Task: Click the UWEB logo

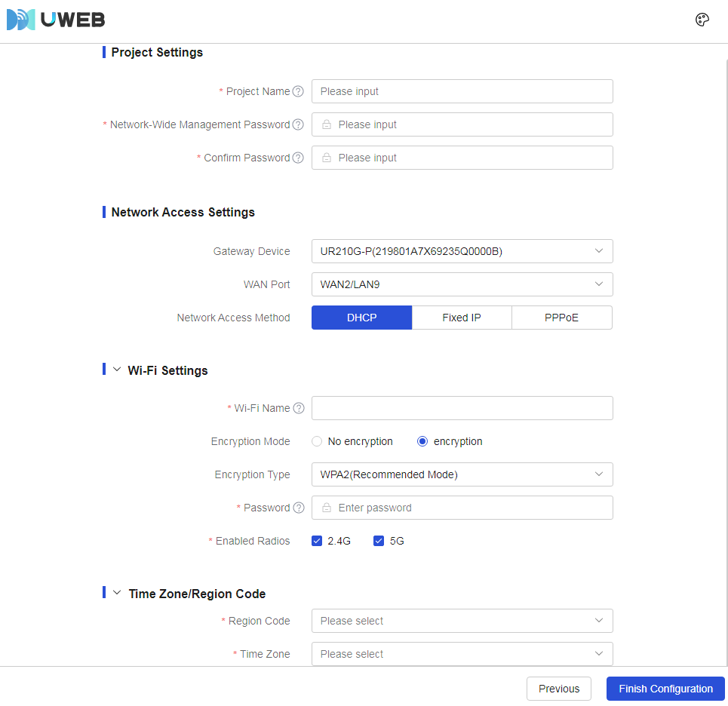Action: pos(56,20)
